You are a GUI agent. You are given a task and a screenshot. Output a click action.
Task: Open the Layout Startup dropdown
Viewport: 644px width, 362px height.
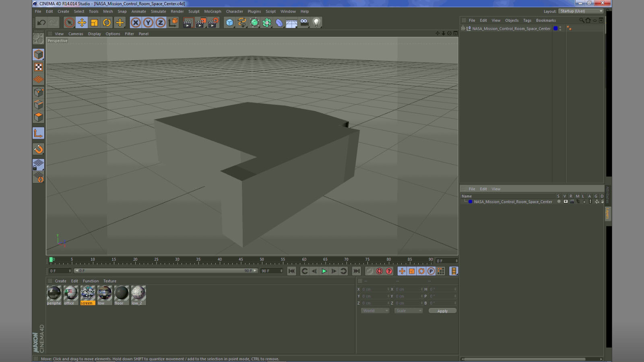581,11
